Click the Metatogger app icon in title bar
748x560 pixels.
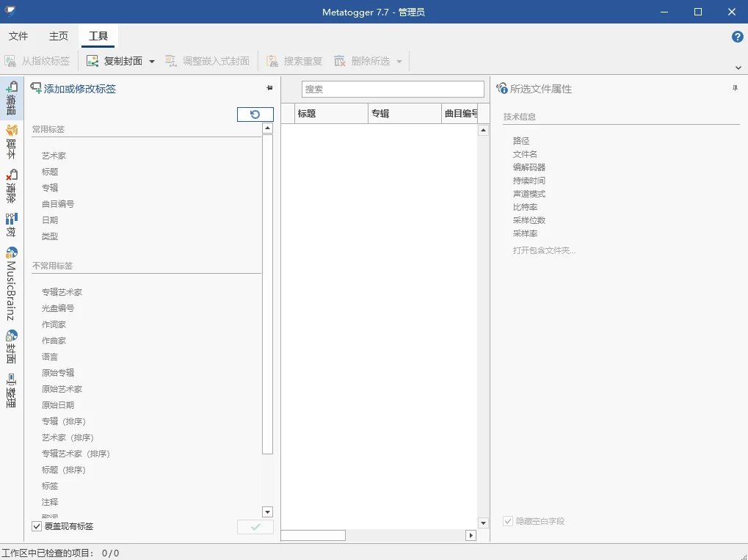(10, 11)
